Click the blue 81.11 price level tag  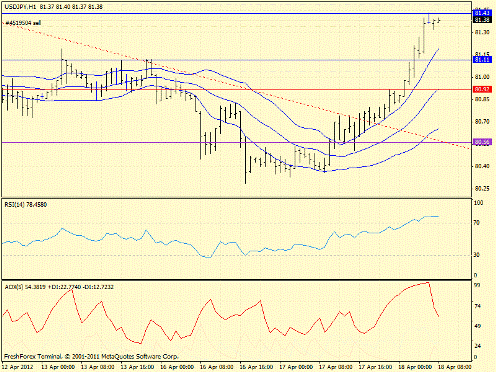coord(482,60)
